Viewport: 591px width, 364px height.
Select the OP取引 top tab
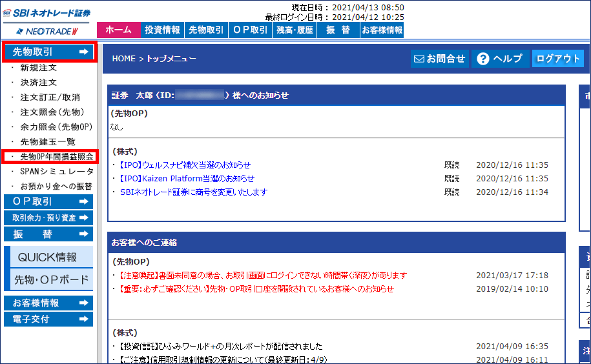click(x=250, y=30)
